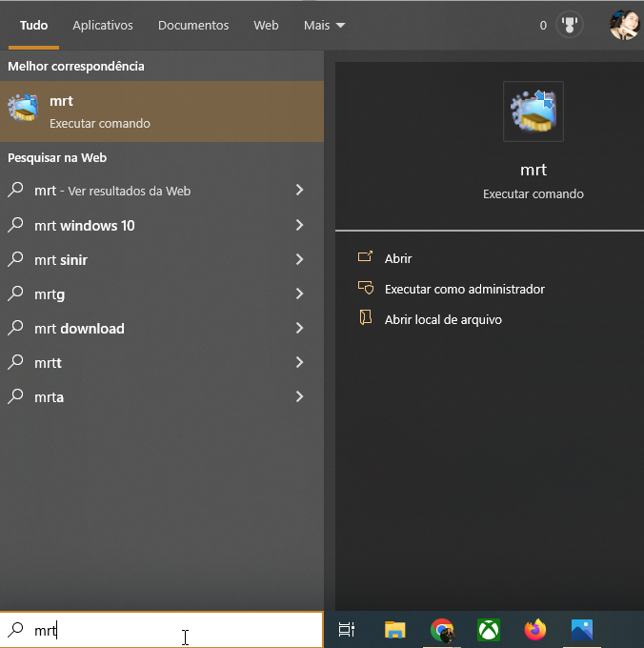644x648 pixels.
Task: Click the Executar como administrador shield icon
Action: [366, 288]
